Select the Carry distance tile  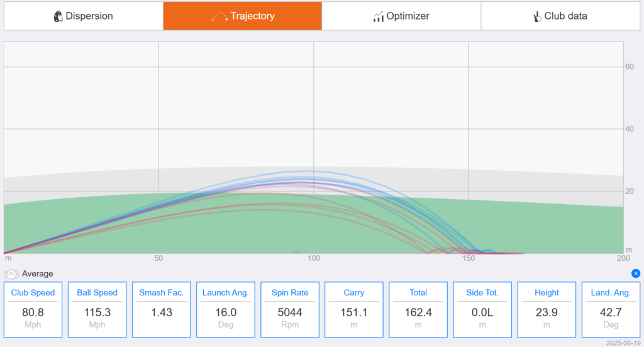tap(354, 310)
